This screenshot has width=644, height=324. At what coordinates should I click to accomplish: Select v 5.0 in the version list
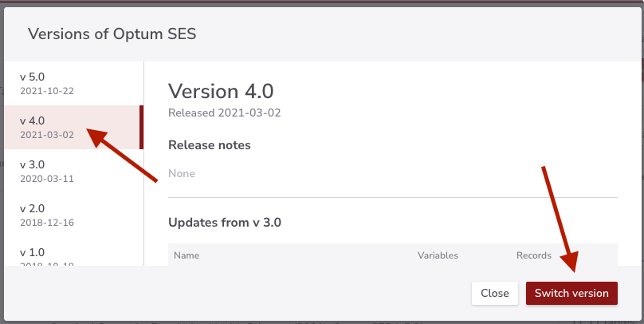(74, 84)
